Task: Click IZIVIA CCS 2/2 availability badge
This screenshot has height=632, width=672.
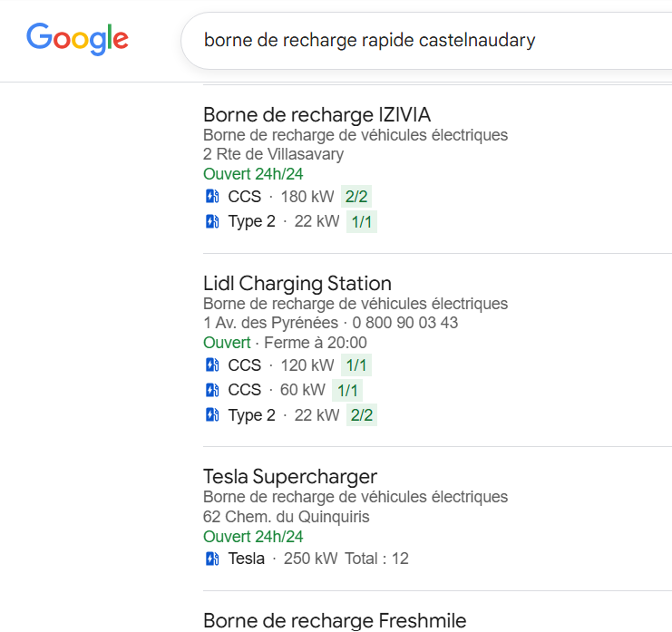Action: [x=357, y=197]
